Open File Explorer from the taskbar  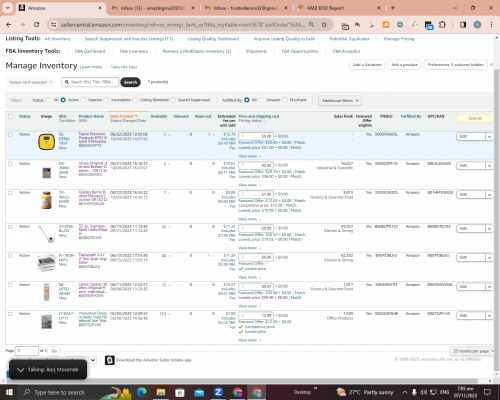coord(161,392)
